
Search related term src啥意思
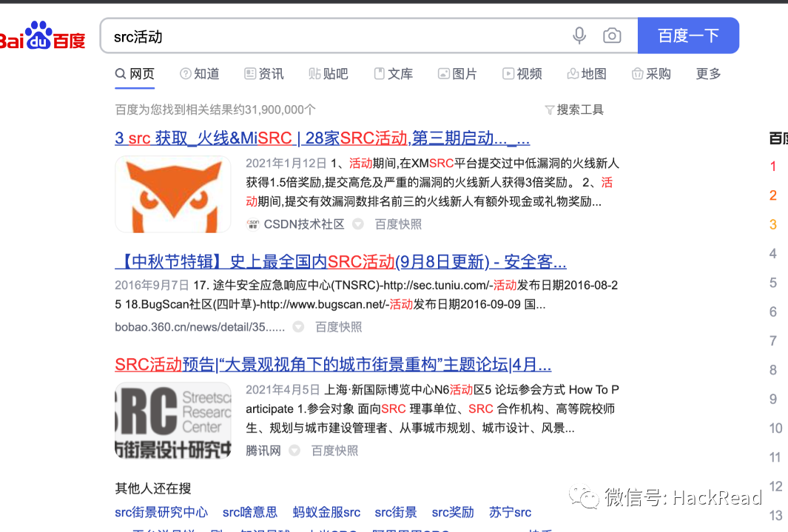(250, 513)
